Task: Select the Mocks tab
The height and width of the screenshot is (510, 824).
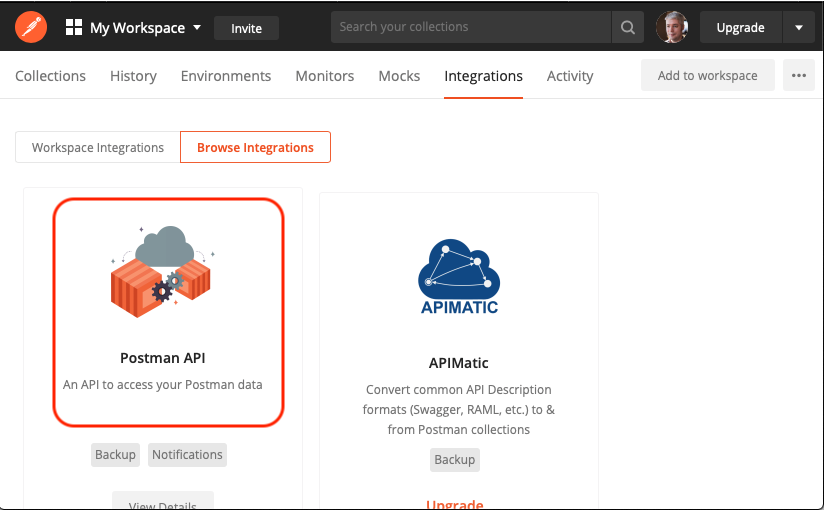Action: click(x=399, y=76)
